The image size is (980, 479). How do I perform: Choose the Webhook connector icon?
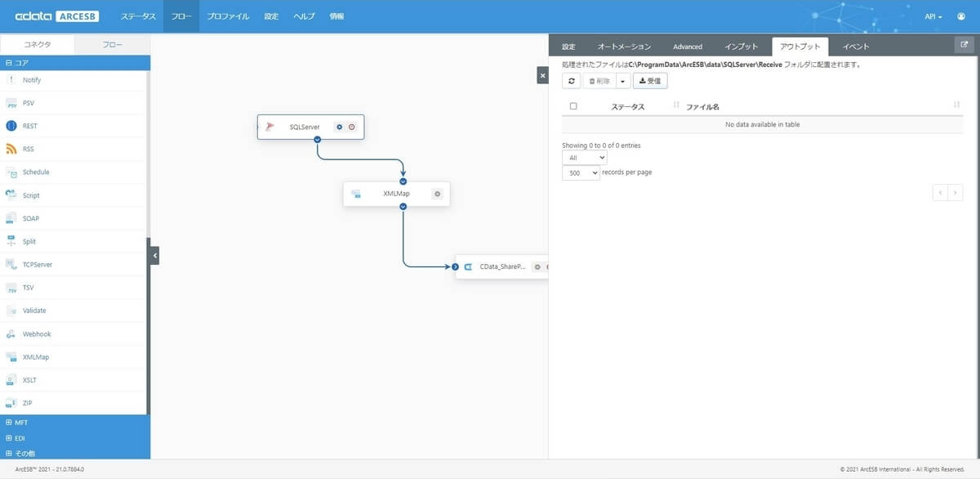[x=11, y=334]
